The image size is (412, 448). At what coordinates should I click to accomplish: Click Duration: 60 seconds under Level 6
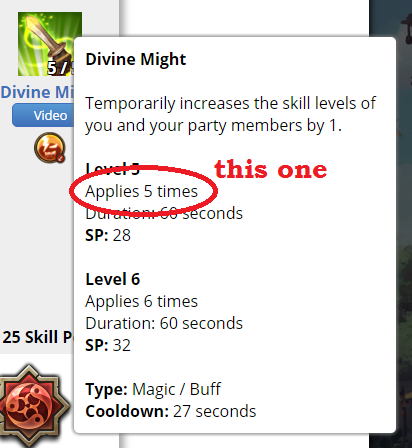coord(164,323)
